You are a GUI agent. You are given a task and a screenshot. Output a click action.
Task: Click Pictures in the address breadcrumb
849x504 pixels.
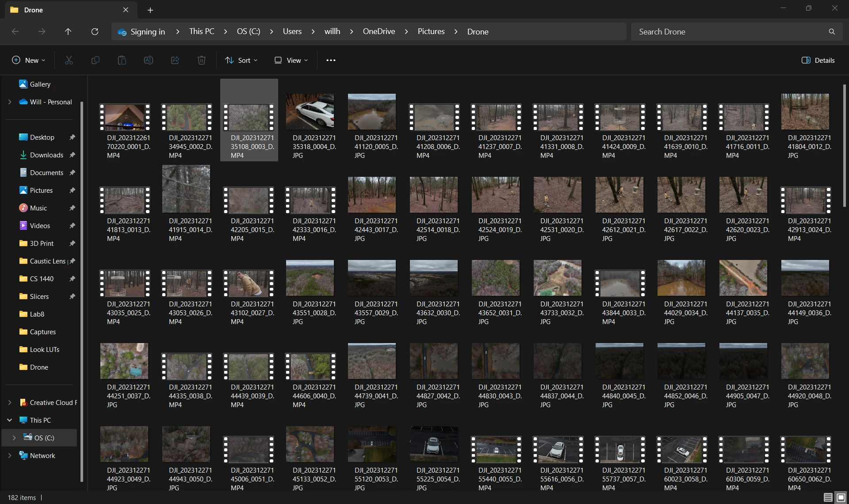point(431,31)
